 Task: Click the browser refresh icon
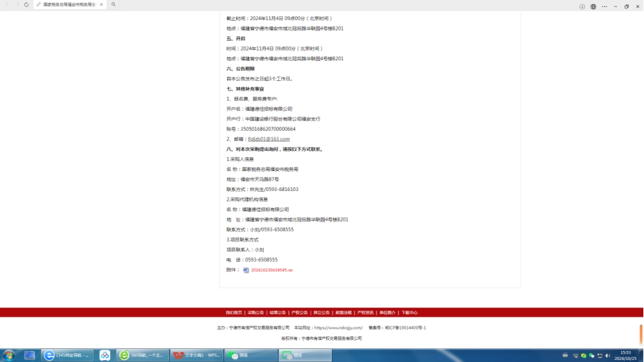(x=26, y=4)
